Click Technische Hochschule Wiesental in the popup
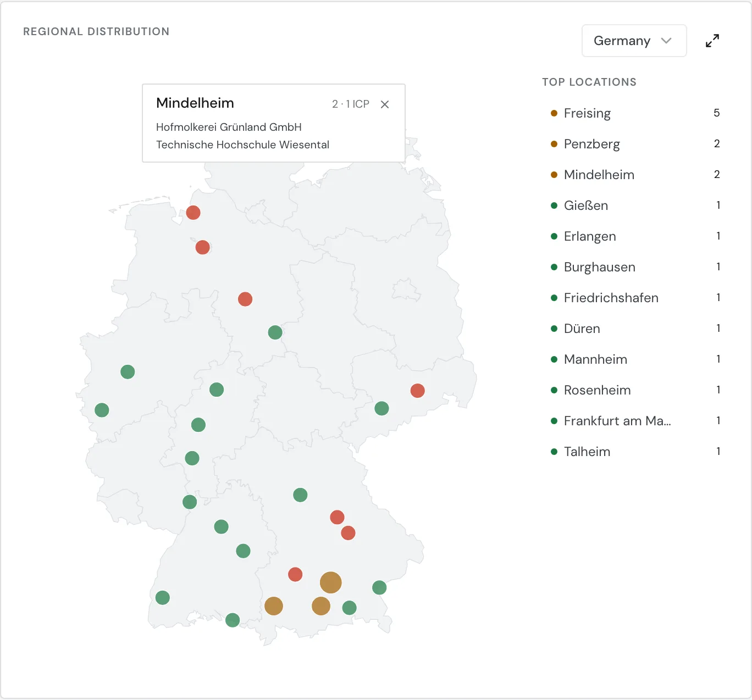 242,145
